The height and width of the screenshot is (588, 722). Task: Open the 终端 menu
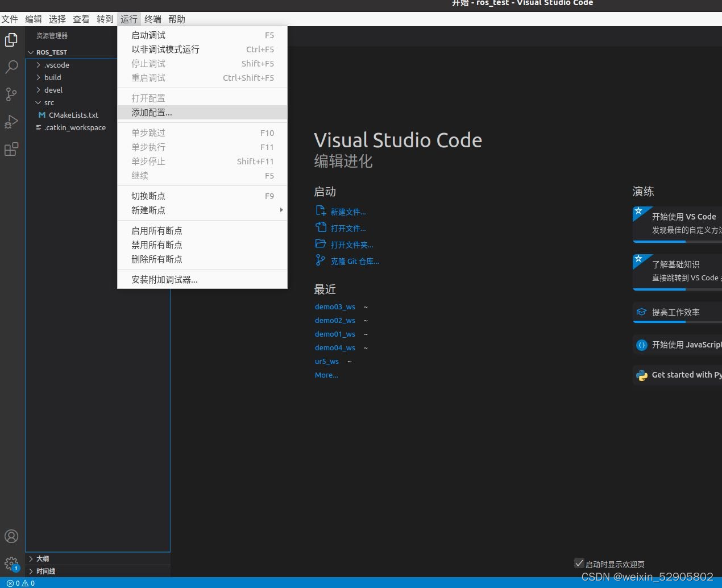click(152, 19)
